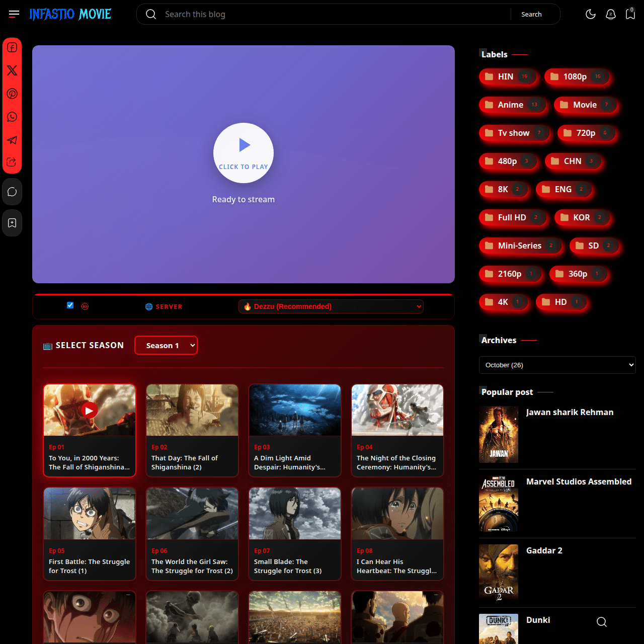Open the Gaddar 2 popular post link

tap(544, 550)
